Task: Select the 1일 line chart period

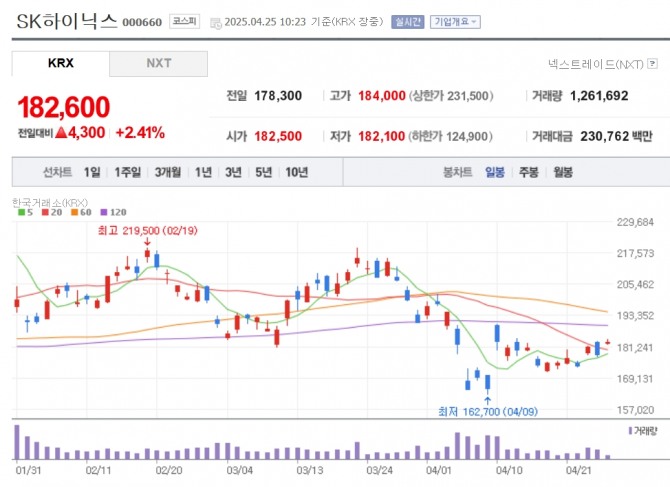Action: coord(92,172)
